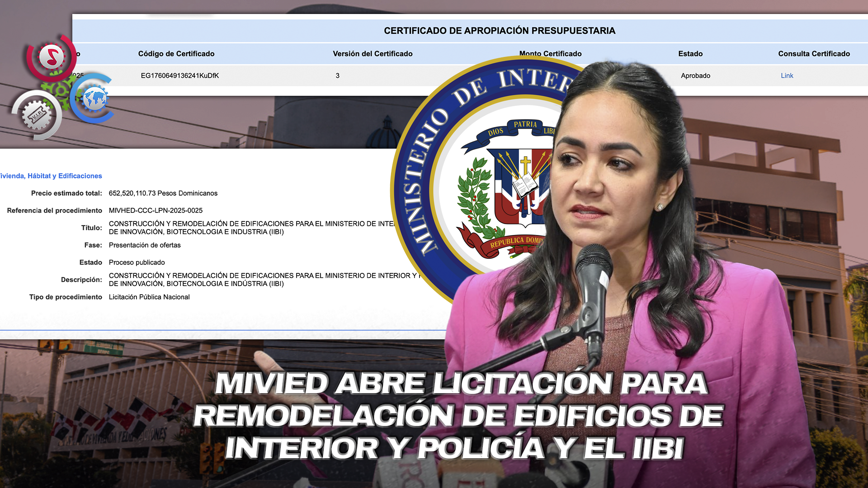Click the Aprobado status cell

pyautogui.click(x=695, y=75)
